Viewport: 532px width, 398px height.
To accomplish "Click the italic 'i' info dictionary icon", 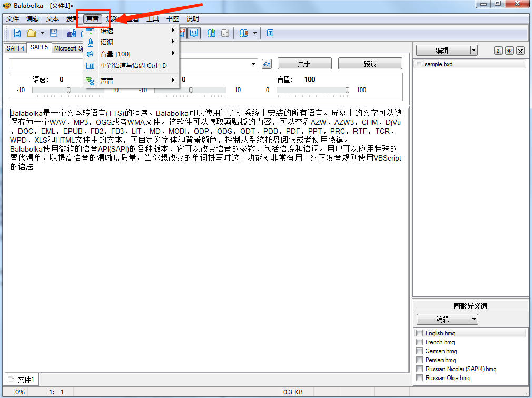I will pyautogui.click(x=498, y=51).
